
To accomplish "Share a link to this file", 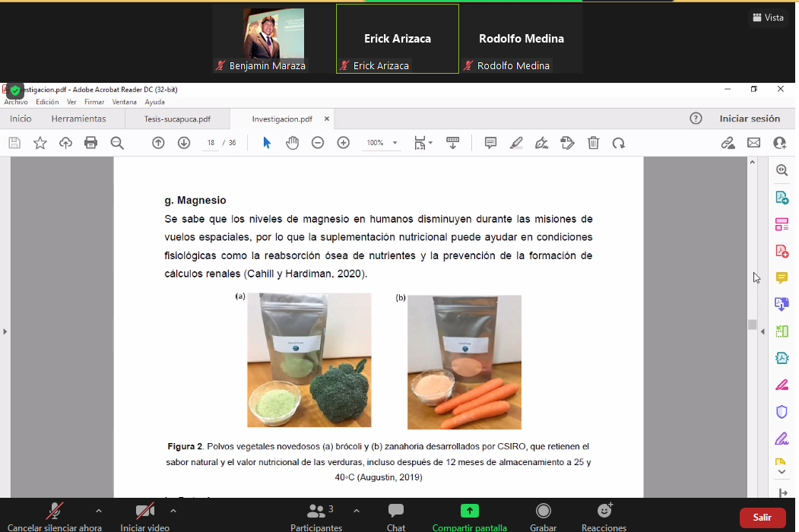I will 728,143.
